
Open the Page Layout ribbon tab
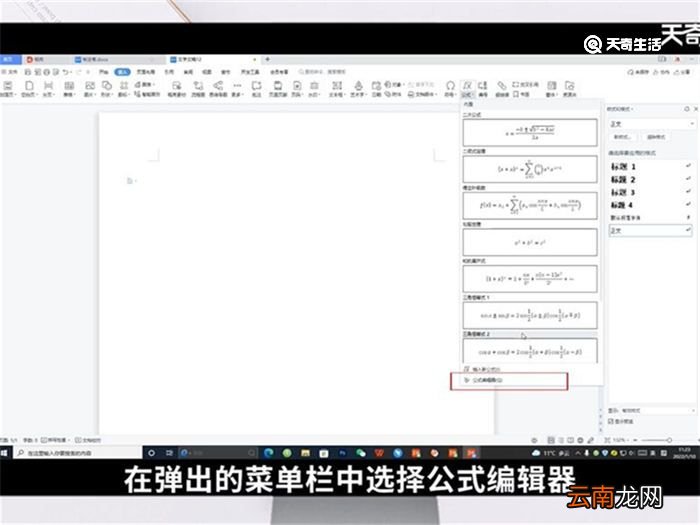[x=146, y=72]
